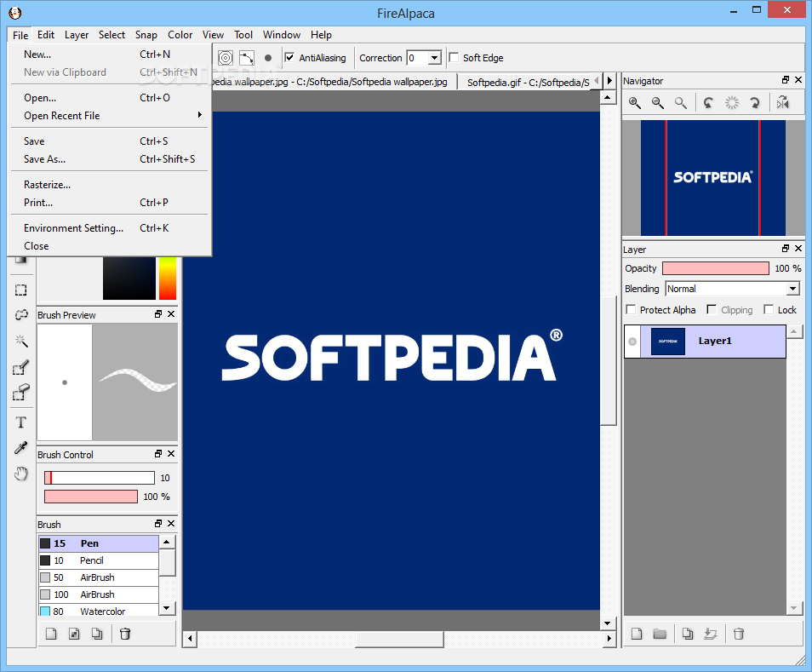Click the concentric circle snap icon
Screen dimensions: 812x672
tap(226, 58)
